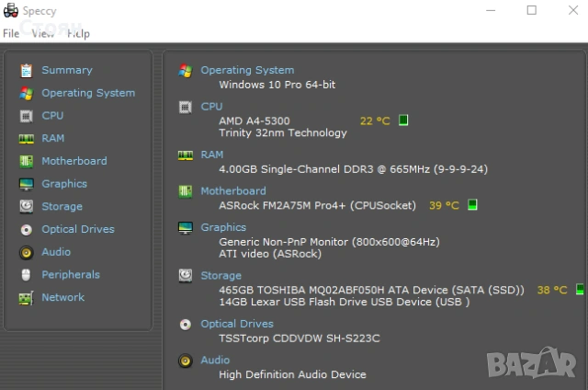Click the Optical Drives heading in main panel
This screenshot has height=390, width=588.
(x=237, y=324)
